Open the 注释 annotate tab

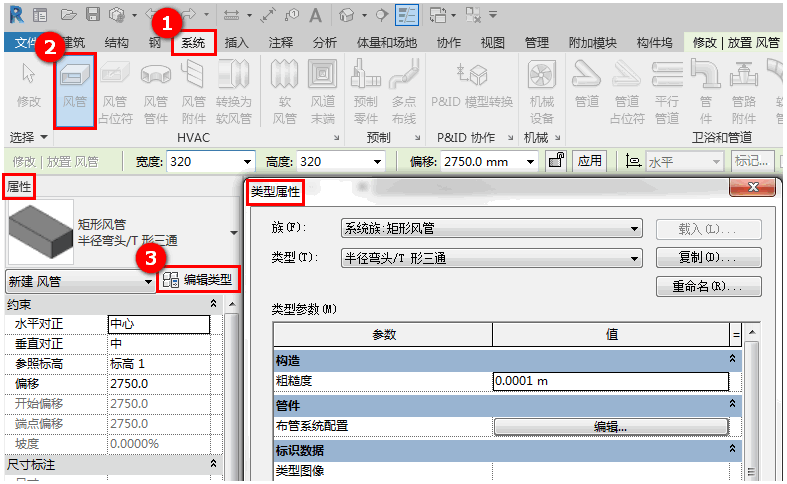tap(281, 43)
